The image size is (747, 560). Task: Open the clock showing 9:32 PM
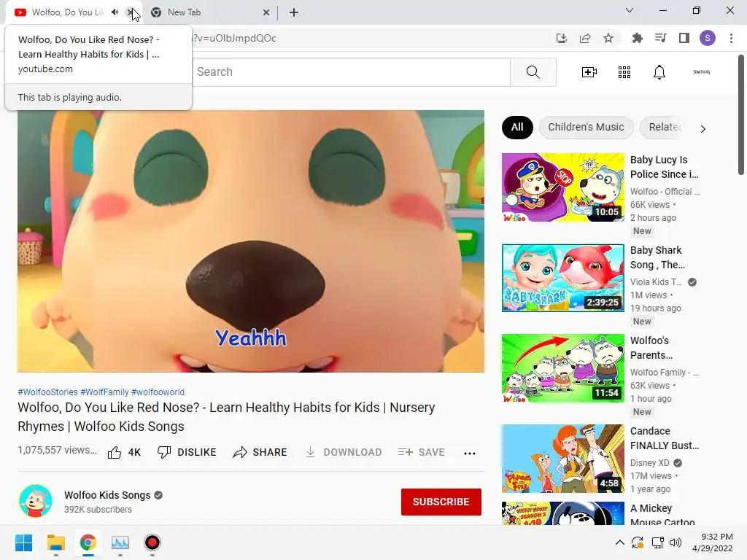(x=713, y=542)
